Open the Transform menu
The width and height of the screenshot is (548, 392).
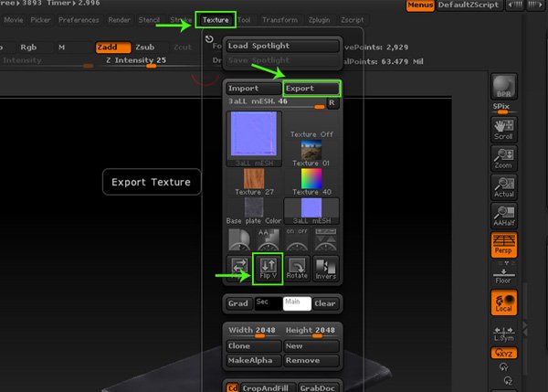pyautogui.click(x=280, y=20)
